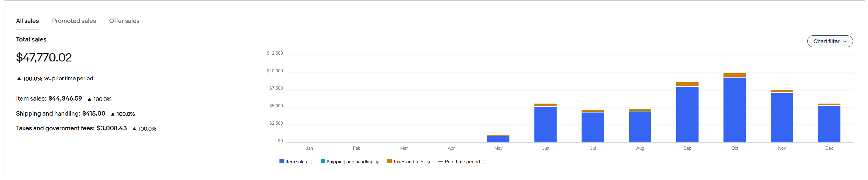Select the All sales tab

click(27, 21)
